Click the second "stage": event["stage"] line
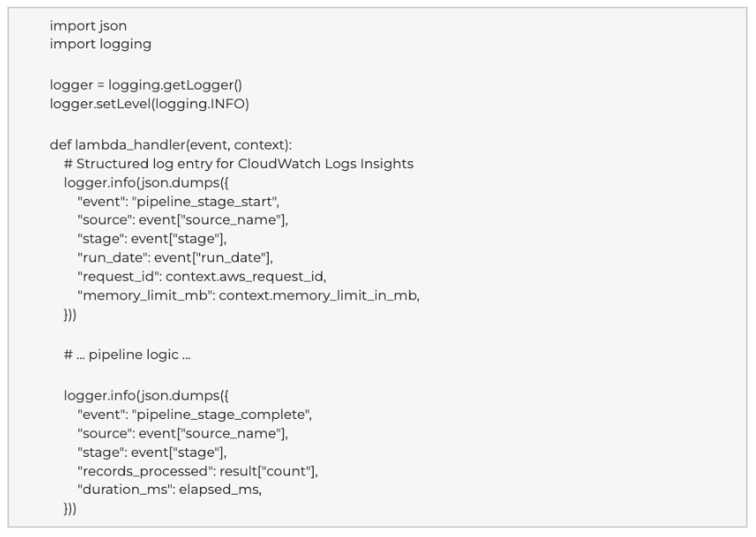756x537 pixels. tap(152, 452)
